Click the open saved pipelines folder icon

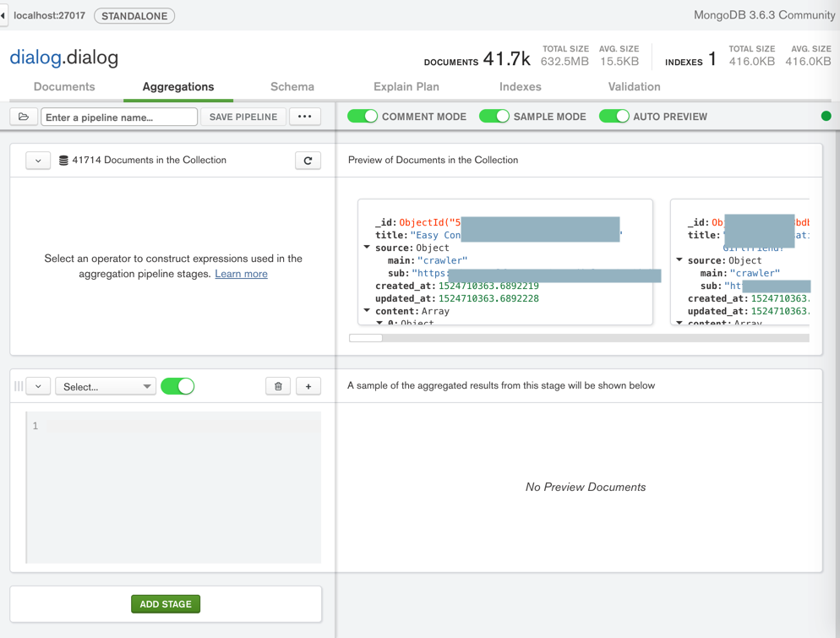coord(24,117)
